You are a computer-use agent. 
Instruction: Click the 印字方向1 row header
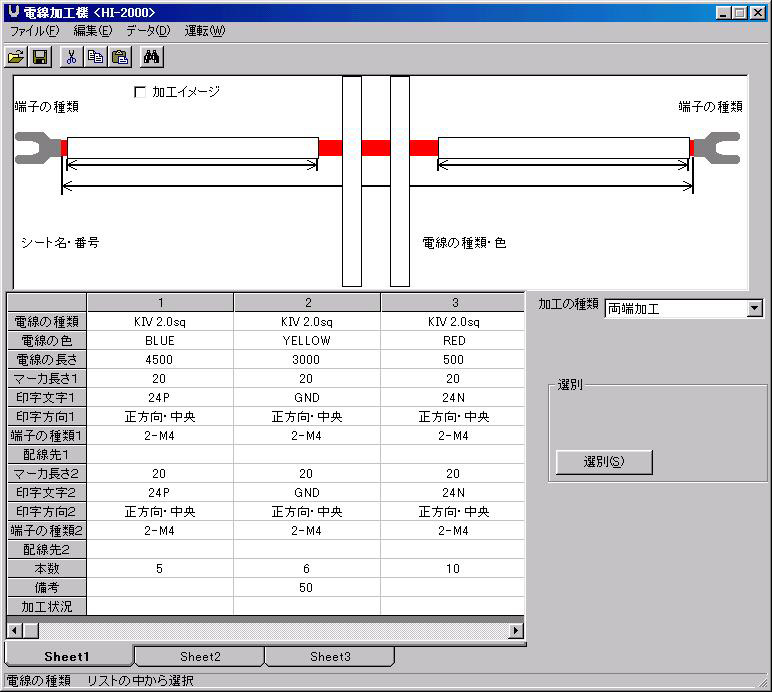tap(47, 417)
